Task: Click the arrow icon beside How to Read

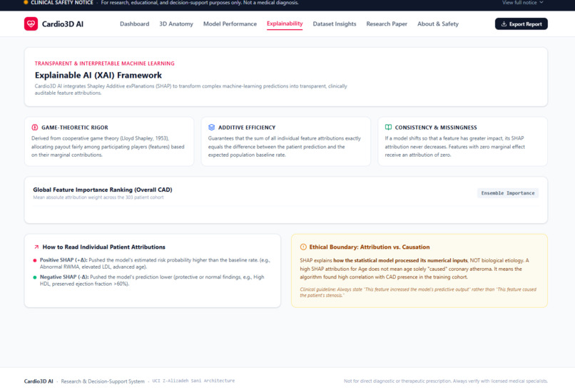Action: coord(36,247)
